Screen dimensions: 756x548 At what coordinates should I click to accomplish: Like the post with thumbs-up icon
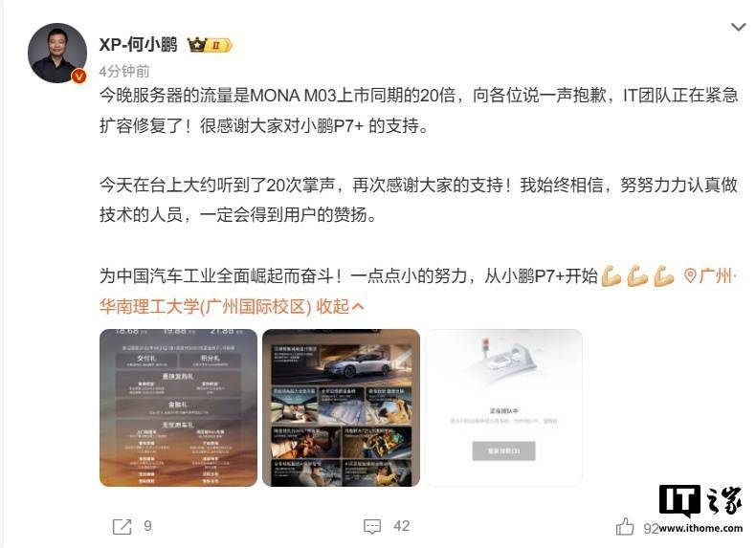pyautogui.click(x=625, y=526)
